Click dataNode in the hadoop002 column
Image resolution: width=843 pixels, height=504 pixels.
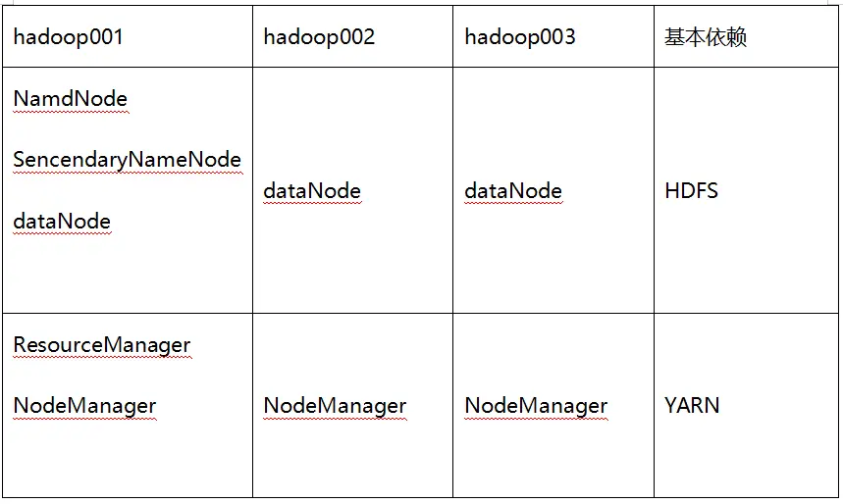click(312, 191)
